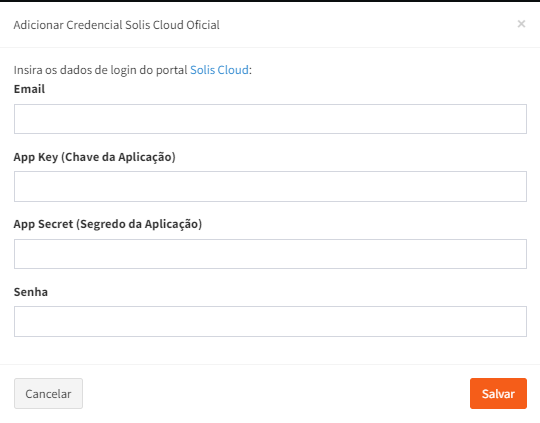Close the Solis Cloud credential dialog
The width and height of the screenshot is (540, 423).
click(x=521, y=24)
